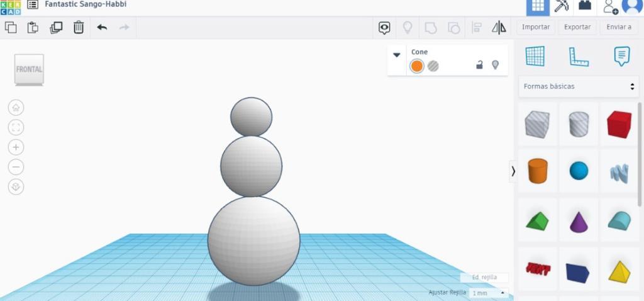Pick the blue Scribble shape
Viewport: 644px width, 301px height.
tap(619, 173)
